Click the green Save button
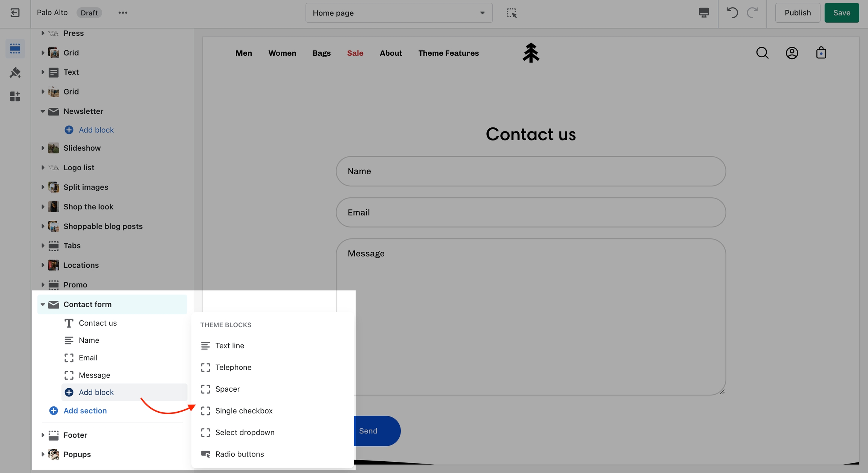Image resolution: width=868 pixels, height=473 pixels. (841, 13)
